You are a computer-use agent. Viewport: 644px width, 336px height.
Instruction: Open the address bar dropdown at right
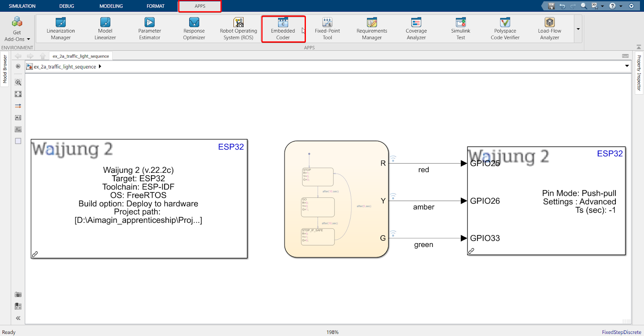tap(627, 66)
